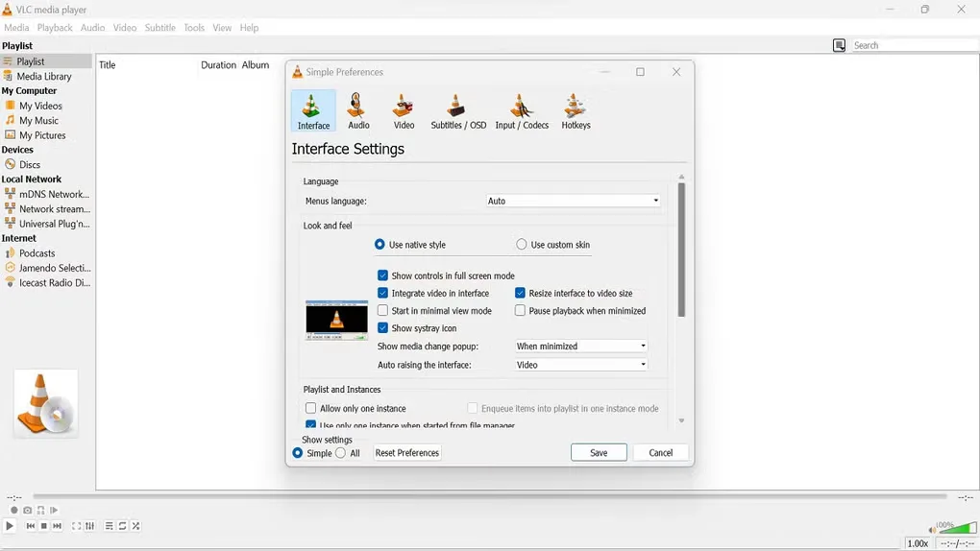980x551 pixels.
Task: Open My Videos in the sidebar
Action: (x=40, y=106)
